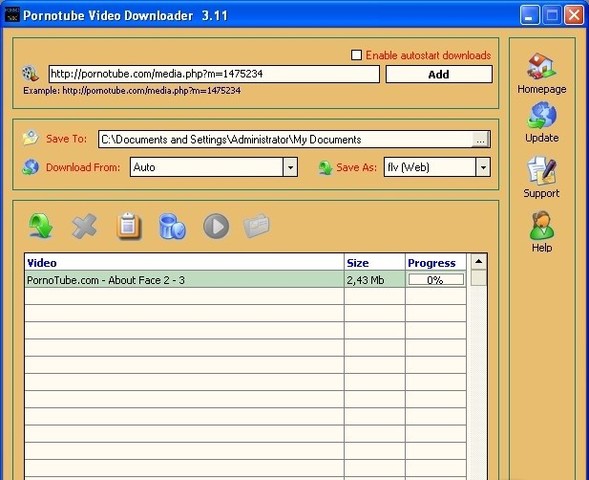Click the gray folder open icon in toolbar
Image resolution: width=589 pixels, height=480 pixels.
(x=257, y=226)
